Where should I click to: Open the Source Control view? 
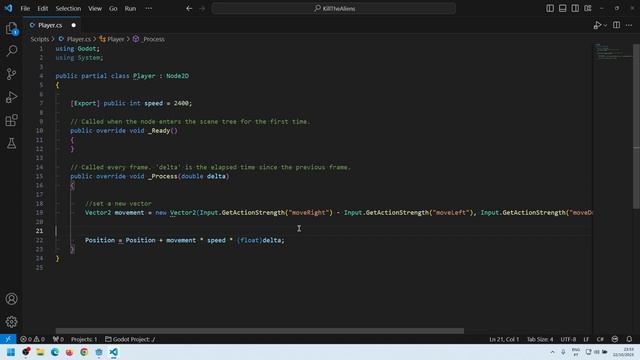point(11,74)
